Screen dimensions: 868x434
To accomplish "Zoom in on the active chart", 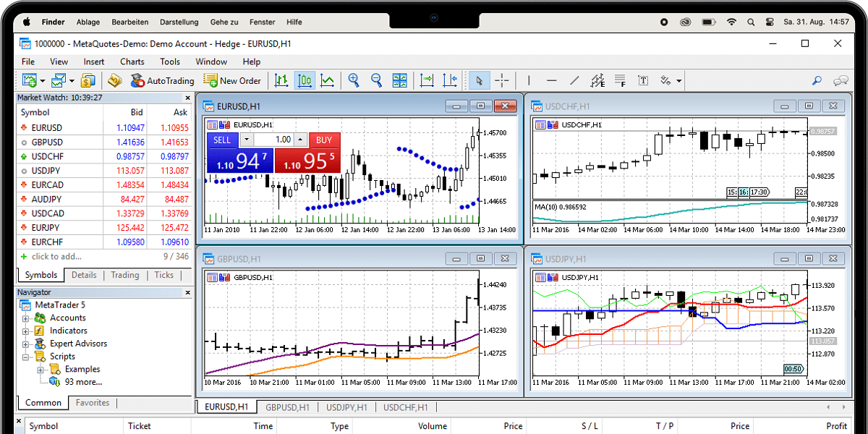I will pos(353,80).
